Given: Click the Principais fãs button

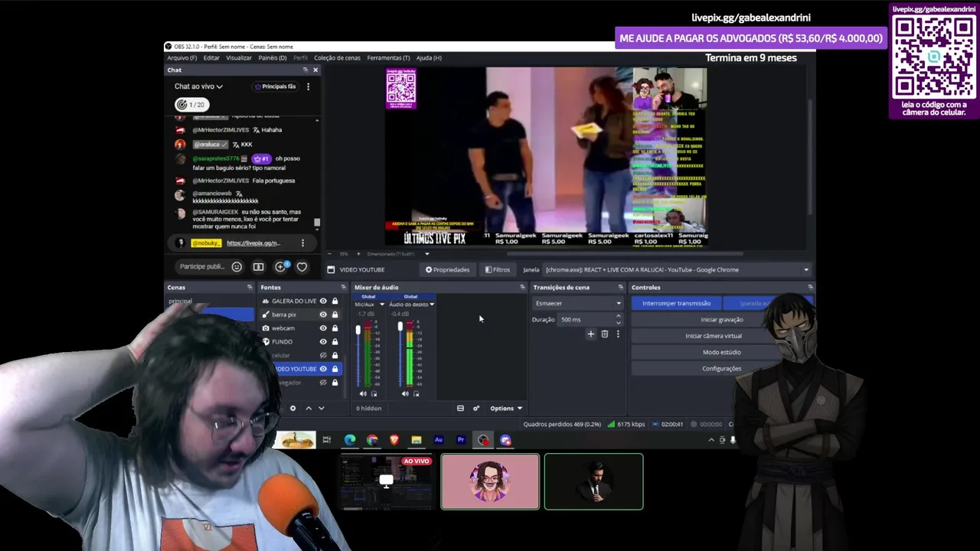Looking at the screenshot, I should pyautogui.click(x=275, y=86).
